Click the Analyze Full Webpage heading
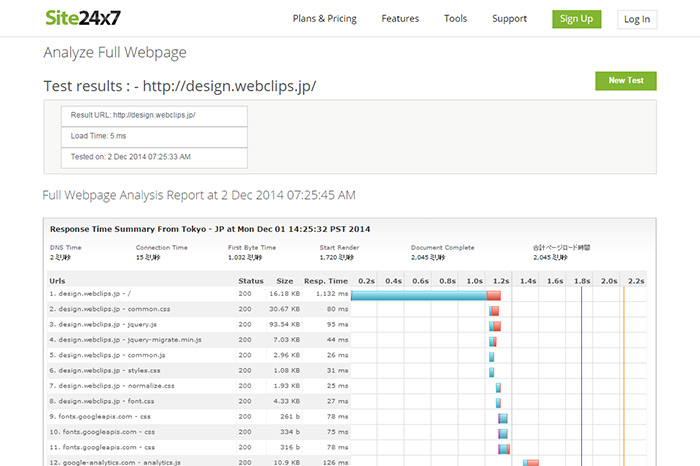 pos(115,53)
